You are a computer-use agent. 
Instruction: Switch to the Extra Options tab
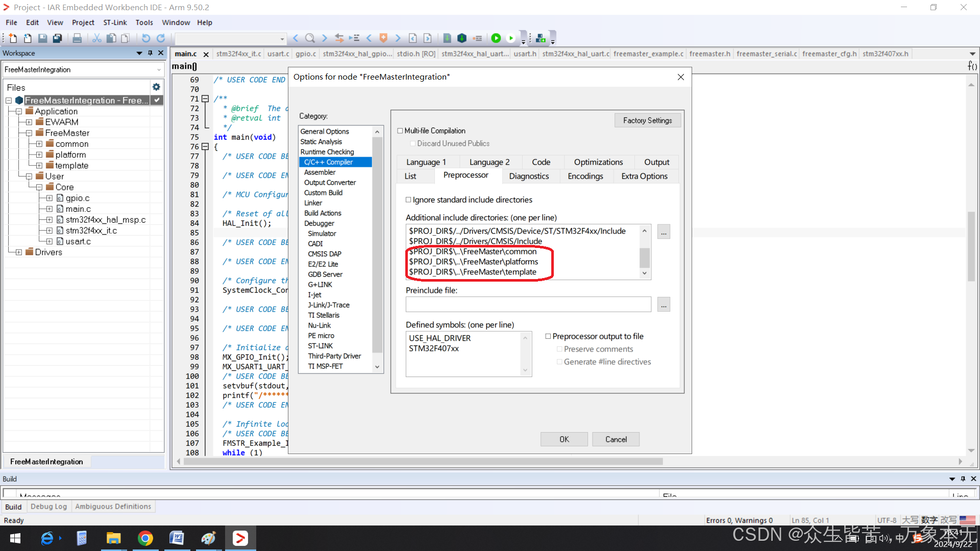(x=644, y=176)
